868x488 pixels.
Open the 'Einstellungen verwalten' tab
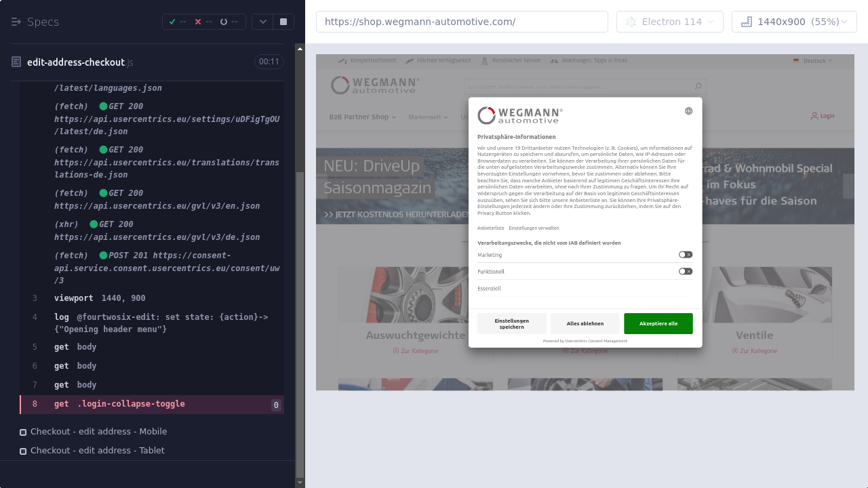pos(534,228)
